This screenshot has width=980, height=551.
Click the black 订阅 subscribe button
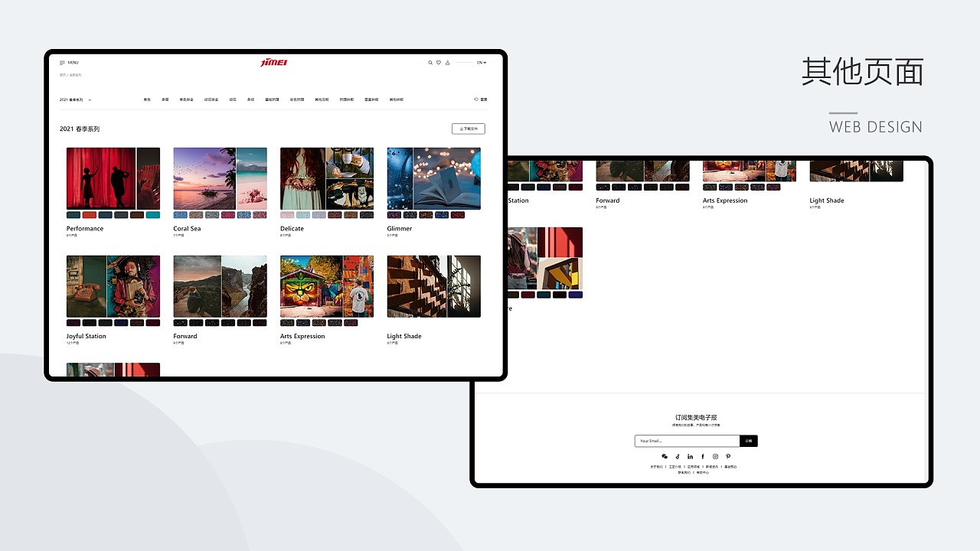[x=749, y=441]
